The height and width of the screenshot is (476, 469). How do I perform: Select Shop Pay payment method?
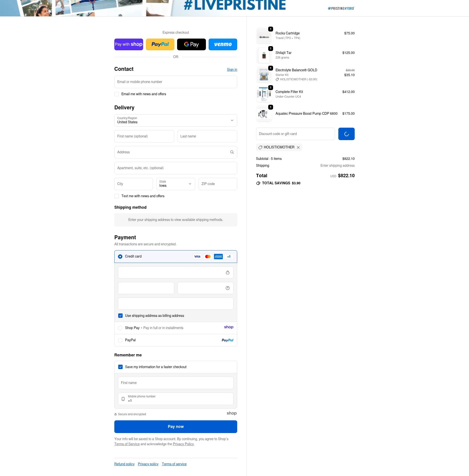(120, 328)
